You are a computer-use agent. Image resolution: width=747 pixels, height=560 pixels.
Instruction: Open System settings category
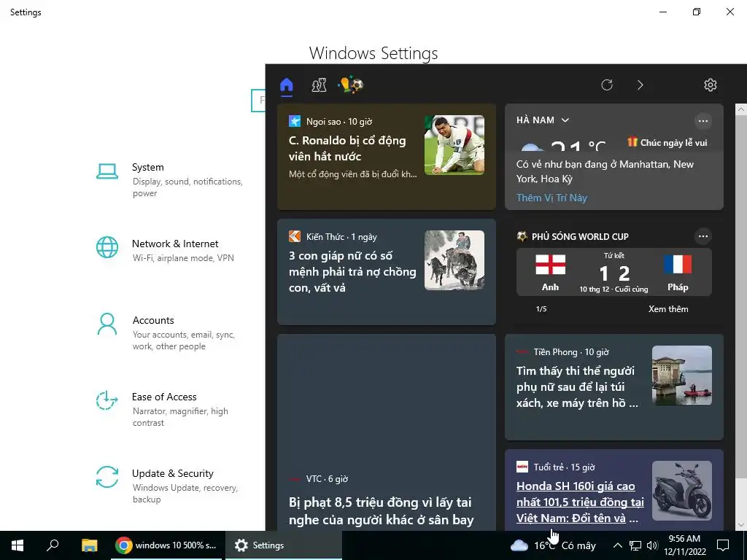[x=170, y=179]
